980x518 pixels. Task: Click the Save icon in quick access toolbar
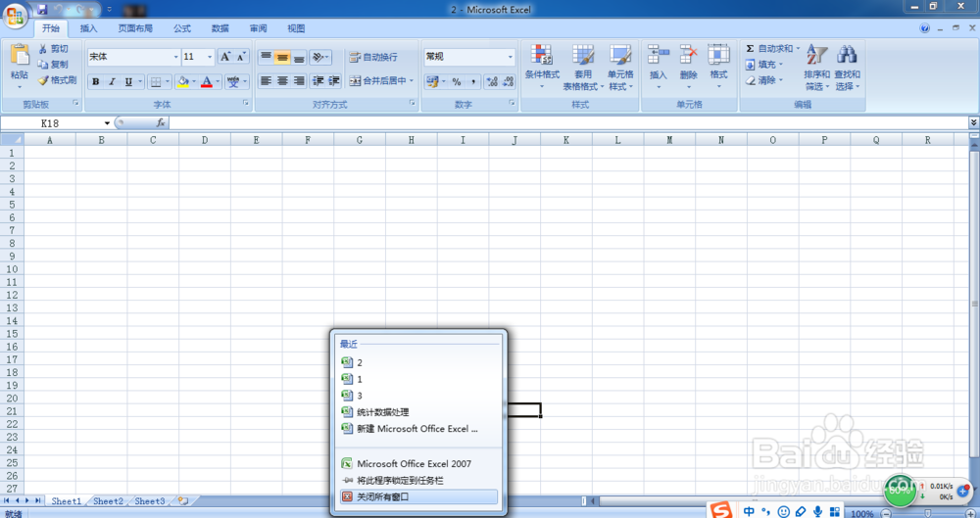click(x=42, y=10)
